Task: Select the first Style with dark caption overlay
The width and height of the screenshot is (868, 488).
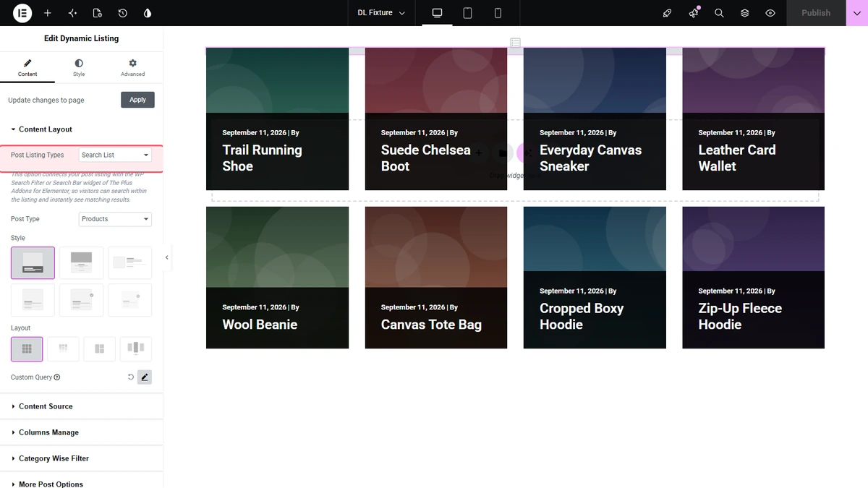Action: (x=33, y=263)
